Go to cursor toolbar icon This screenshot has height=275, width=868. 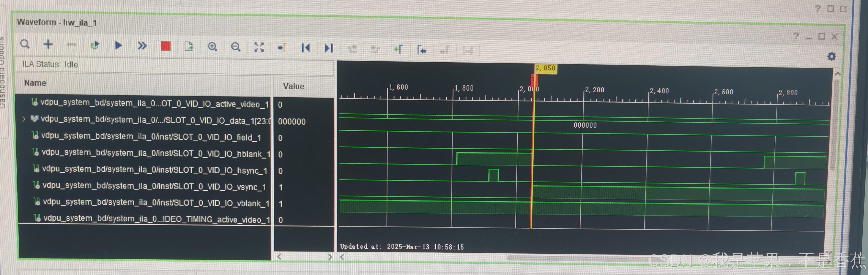[x=282, y=48]
